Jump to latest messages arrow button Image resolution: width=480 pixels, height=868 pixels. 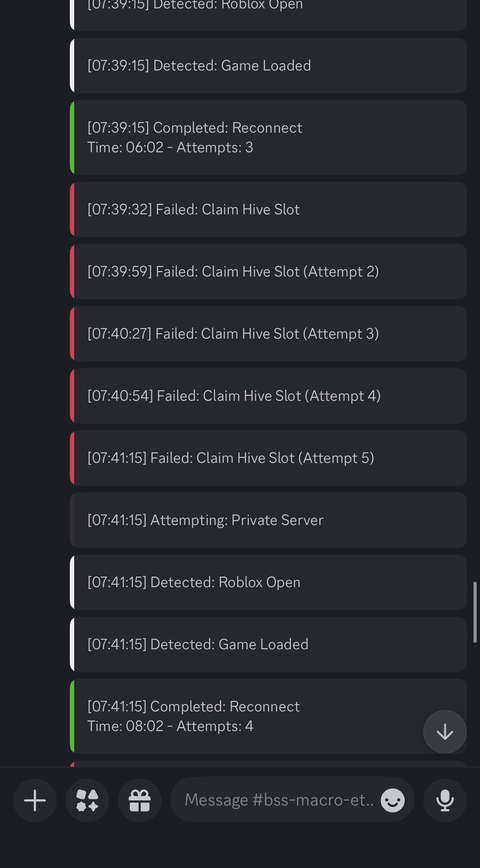tap(445, 732)
